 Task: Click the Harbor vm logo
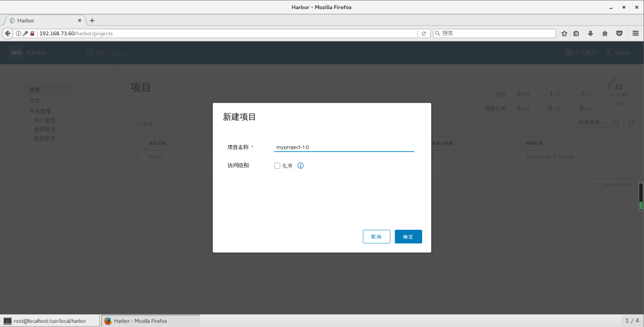pyautogui.click(x=15, y=52)
